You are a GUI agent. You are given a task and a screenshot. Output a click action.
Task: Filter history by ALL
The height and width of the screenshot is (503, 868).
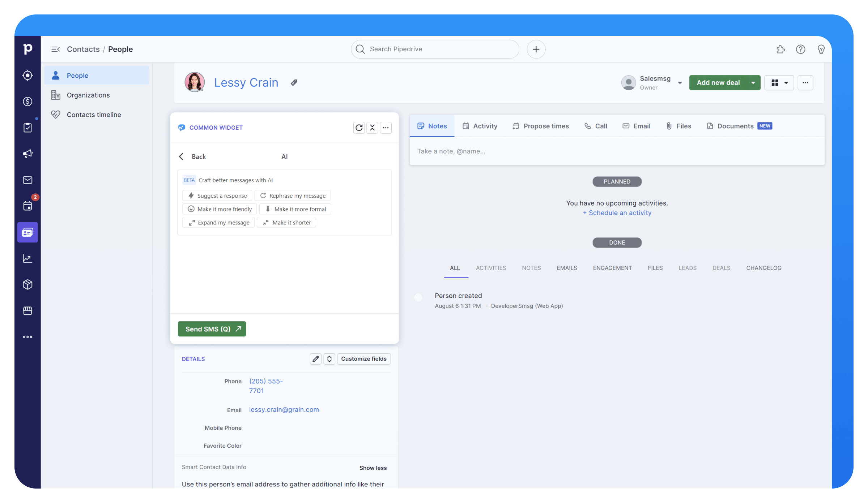[x=455, y=268]
